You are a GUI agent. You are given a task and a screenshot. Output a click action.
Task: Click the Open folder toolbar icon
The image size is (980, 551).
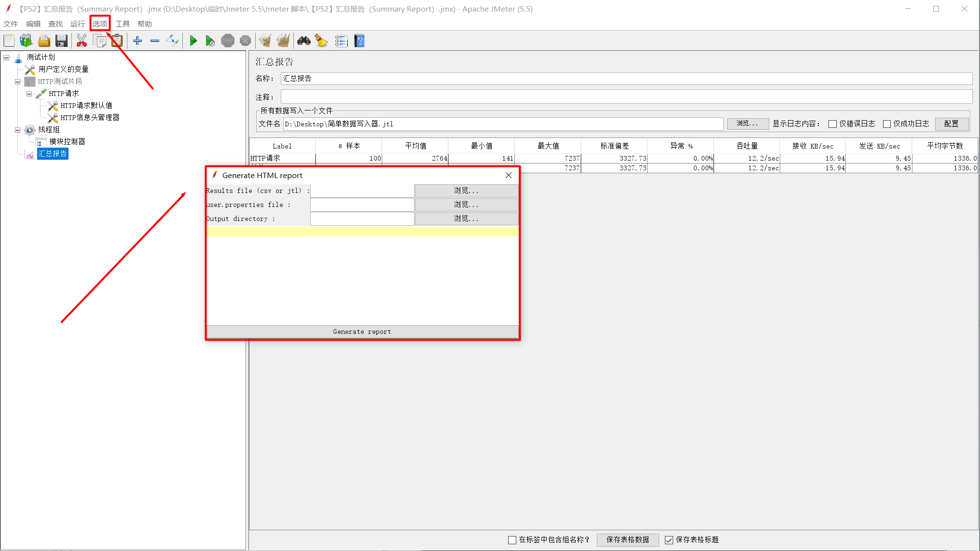click(x=44, y=41)
